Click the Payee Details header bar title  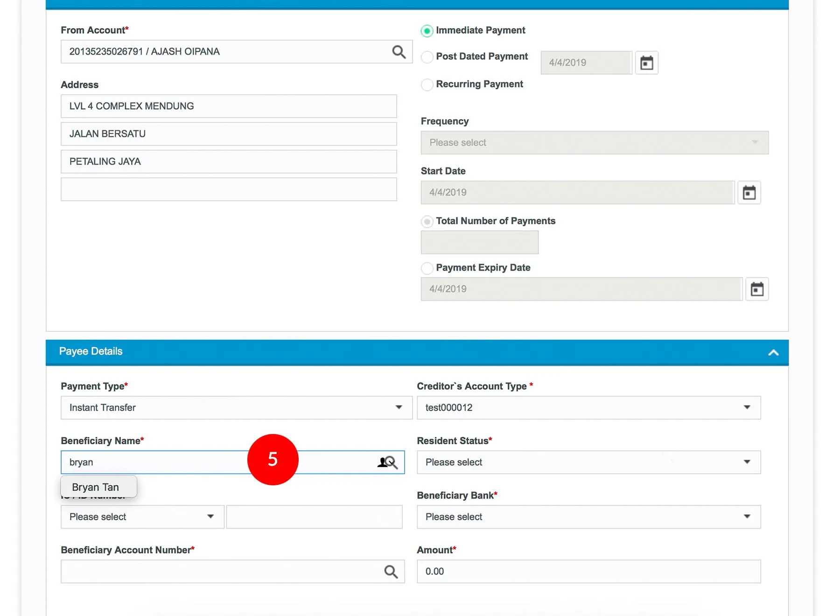click(91, 351)
